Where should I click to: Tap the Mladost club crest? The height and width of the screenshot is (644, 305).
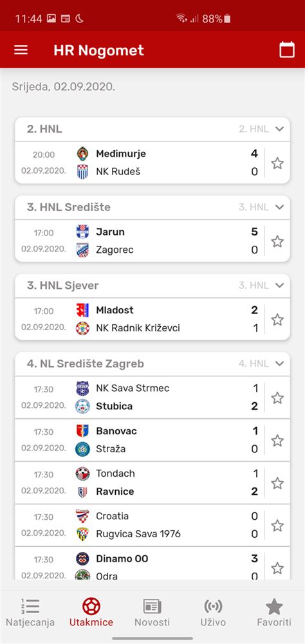(82, 310)
